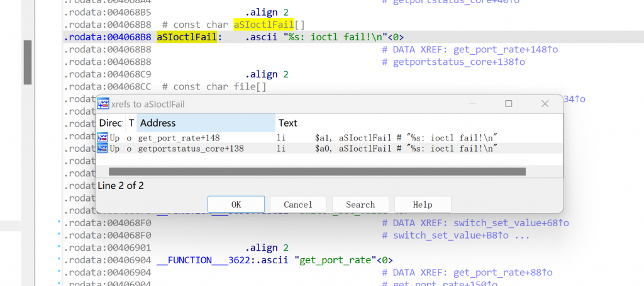Image resolution: width=644 pixels, height=286 pixels.
Task: Click the highlighted aSIoctlFail label in disassembly
Action: (x=188, y=37)
